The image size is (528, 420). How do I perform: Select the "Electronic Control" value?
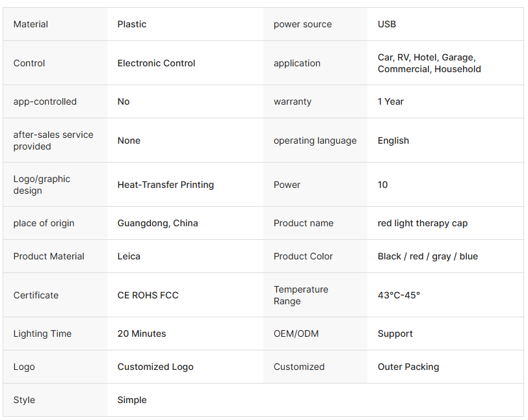(156, 63)
